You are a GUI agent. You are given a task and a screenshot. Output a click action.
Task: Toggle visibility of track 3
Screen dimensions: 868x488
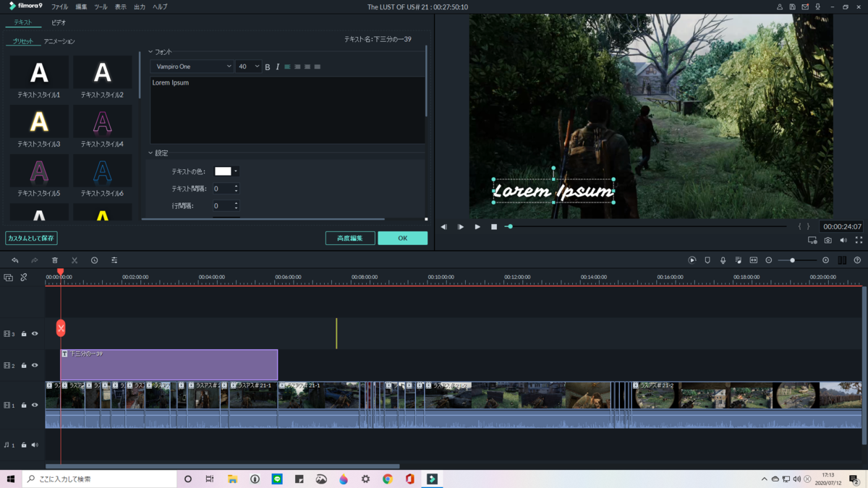click(35, 334)
